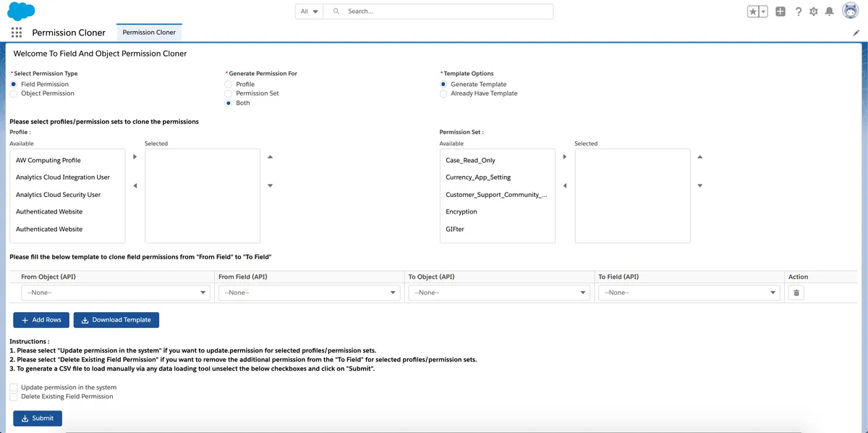868x433 pixels.
Task: Open the favorites list dropdown arrow
Action: [763, 12]
